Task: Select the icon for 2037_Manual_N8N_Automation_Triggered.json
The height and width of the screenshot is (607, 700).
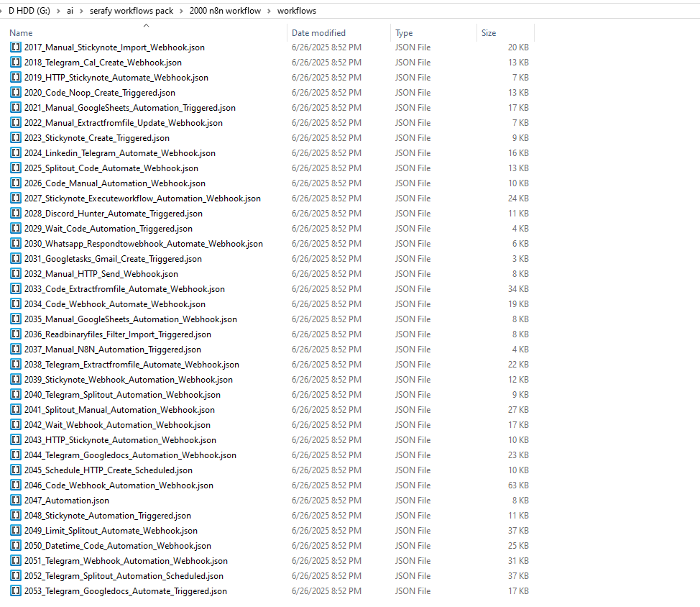Action: click(16, 350)
